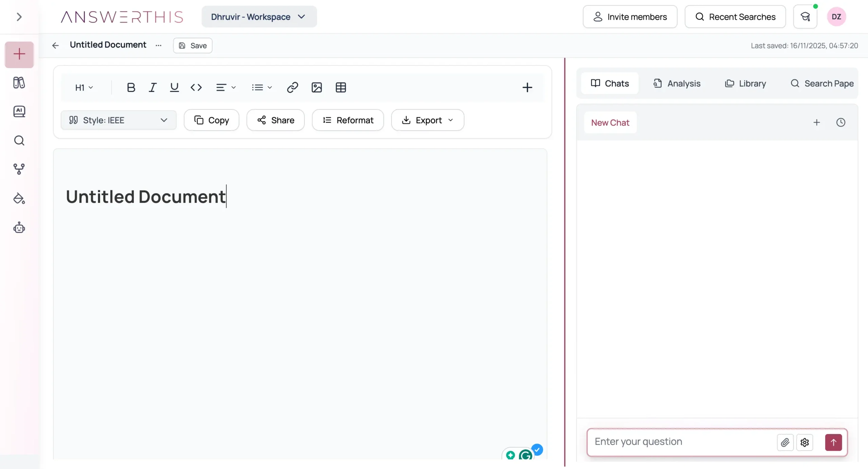
Task: Insert an image using the toolbar icon
Action: click(317, 87)
